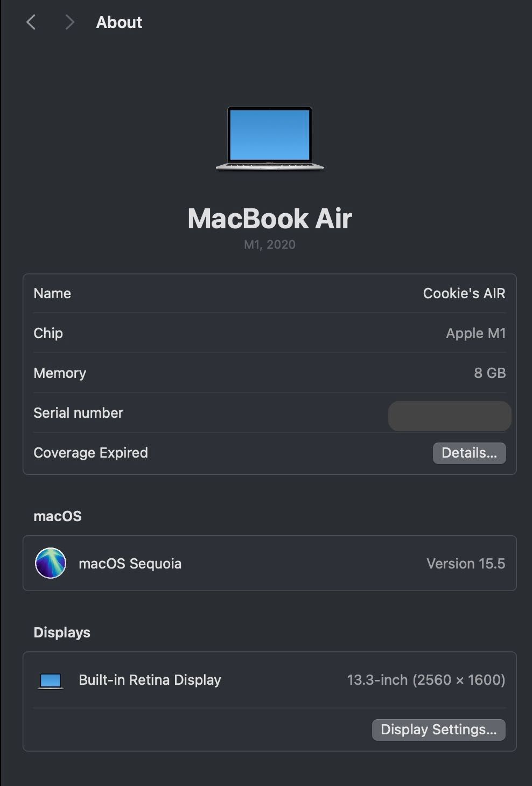Go forward with the right chevron arrow
This screenshot has height=786, width=532.
coord(69,22)
